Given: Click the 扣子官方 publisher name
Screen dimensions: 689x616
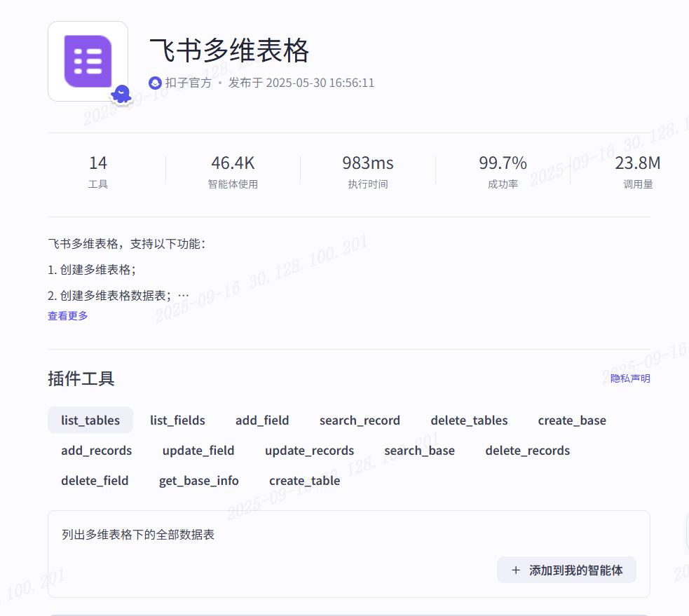Looking at the screenshot, I should pyautogui.click(x=188, y=83).
